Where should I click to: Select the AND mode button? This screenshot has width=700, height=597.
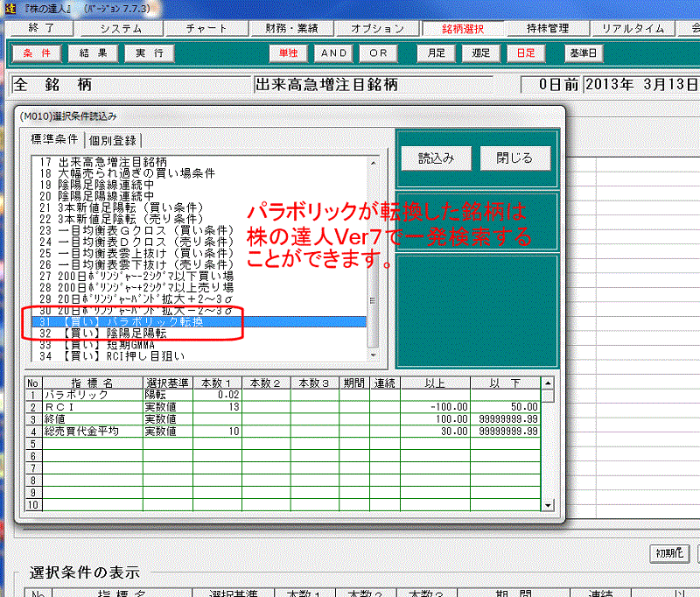point(333,53)
